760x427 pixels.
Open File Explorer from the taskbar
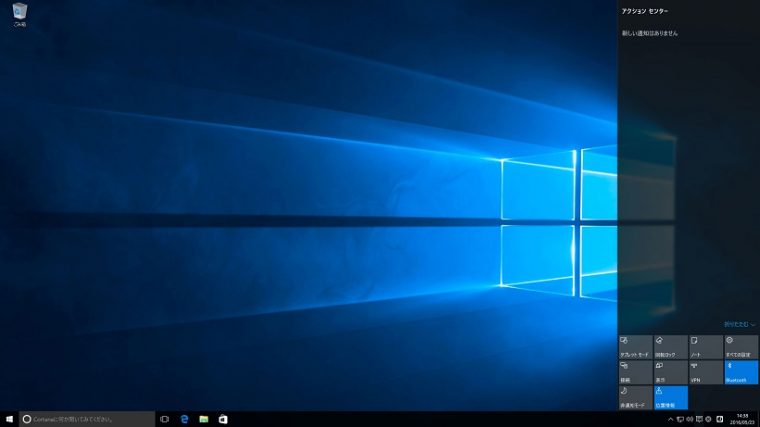[x=204, y=419]
